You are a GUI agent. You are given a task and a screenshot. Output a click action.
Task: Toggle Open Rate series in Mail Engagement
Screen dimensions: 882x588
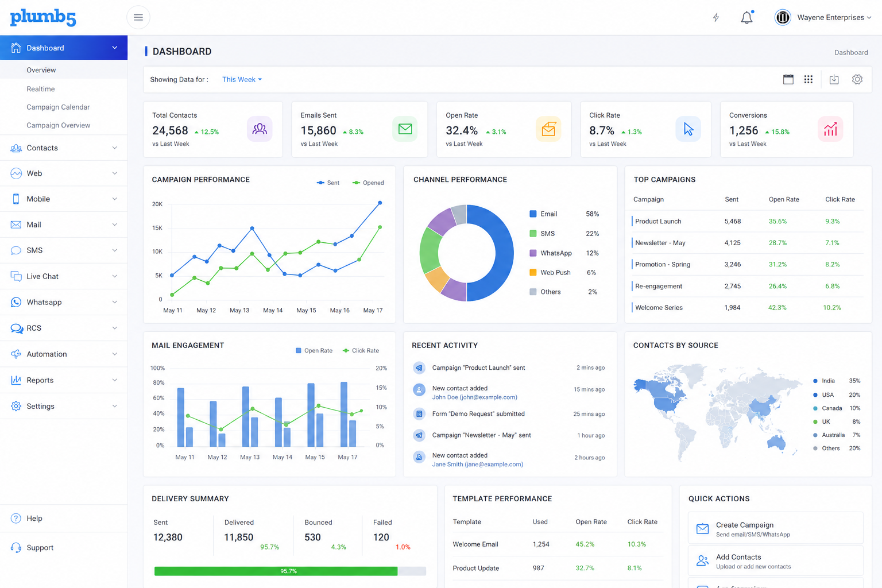pos(314,350)
